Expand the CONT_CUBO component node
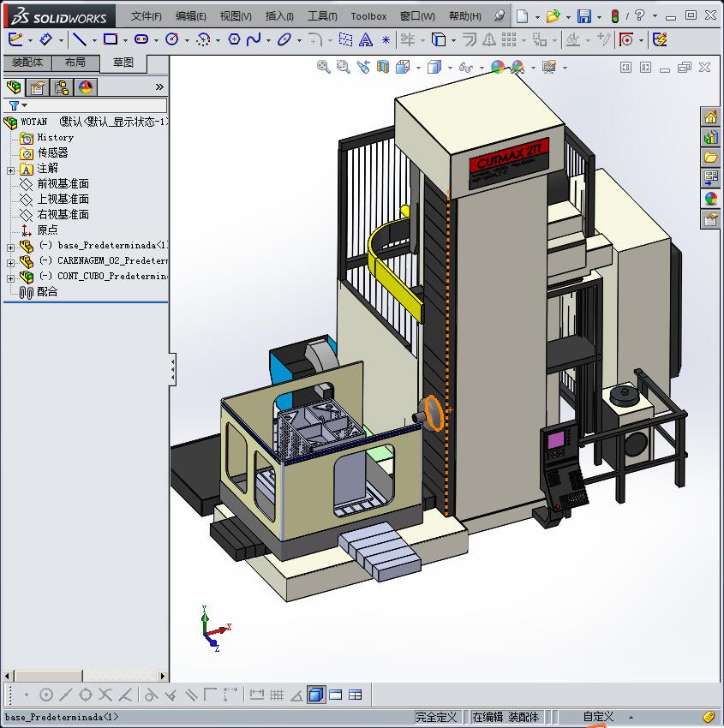Viewport: 724px width, 728px height. [10, 278]
